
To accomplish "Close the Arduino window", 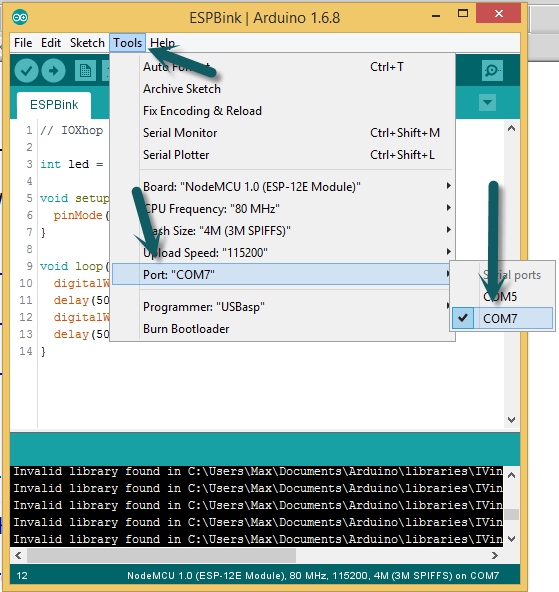I will [499, 14].
